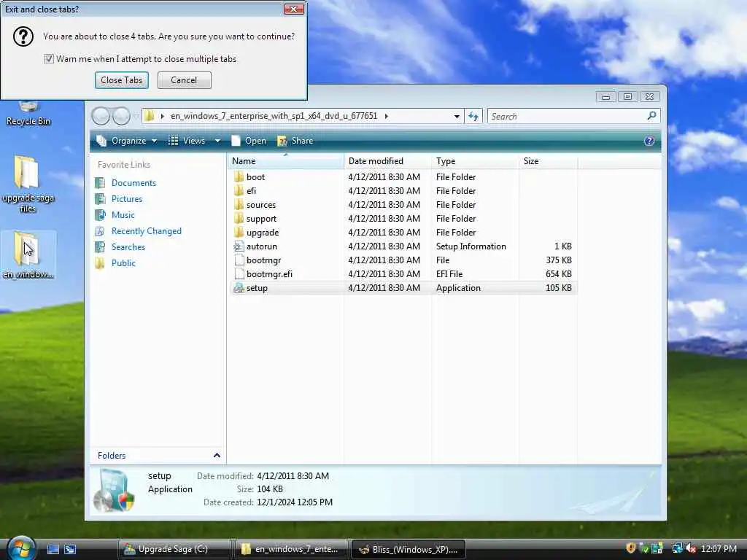Click the muted volume tray icon

point(692,548)
